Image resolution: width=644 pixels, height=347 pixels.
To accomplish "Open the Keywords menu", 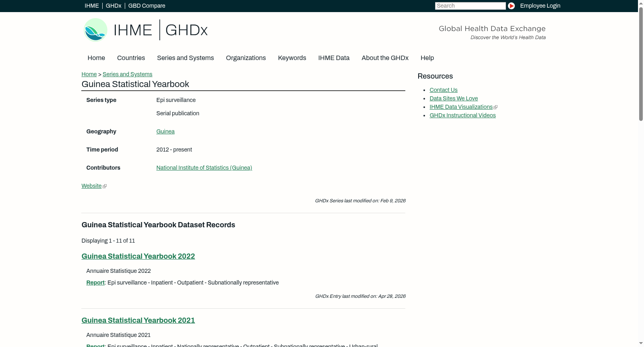I will [x=292, y=58].
